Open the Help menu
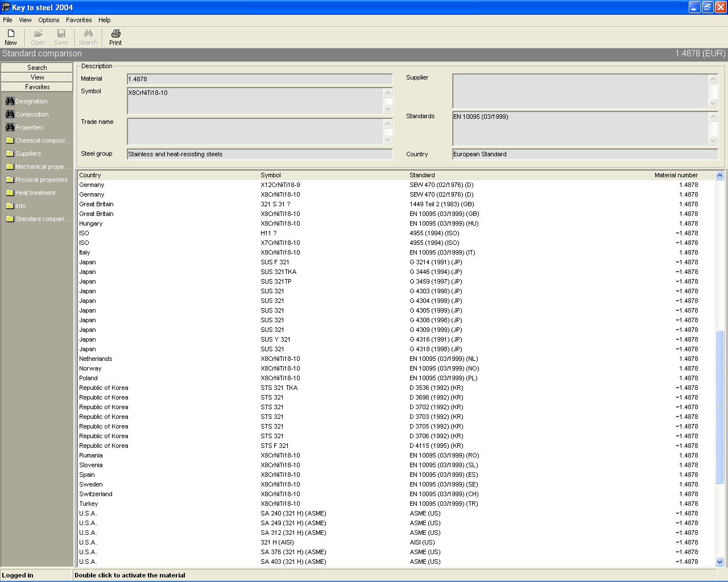The height and width of the screenshot is (582, 728). (x=104, y=20)
